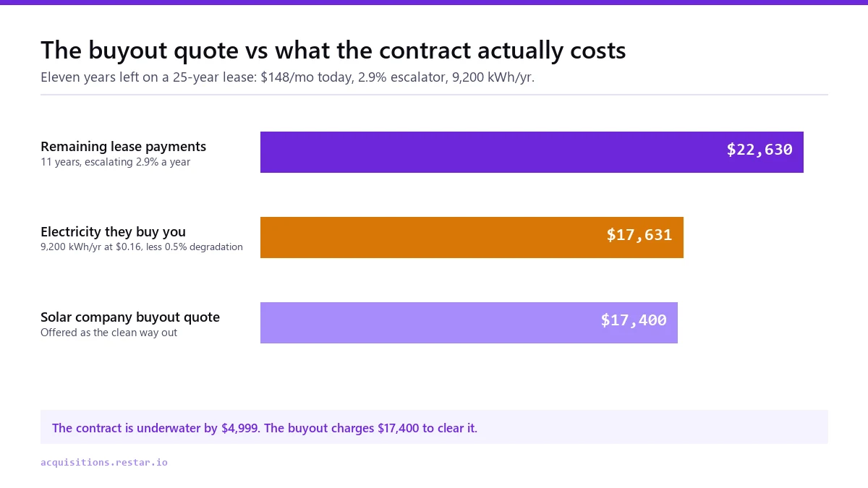Click '11 years, escalating 2.9% a year' note

[116, 162]
